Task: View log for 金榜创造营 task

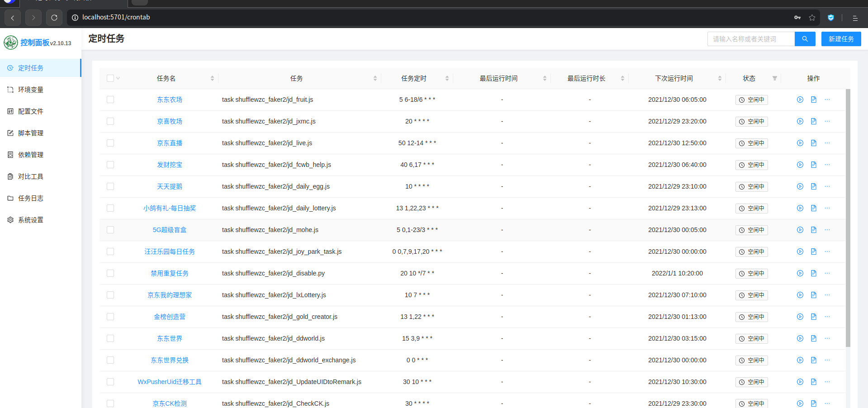Action: tap(813, 317)
